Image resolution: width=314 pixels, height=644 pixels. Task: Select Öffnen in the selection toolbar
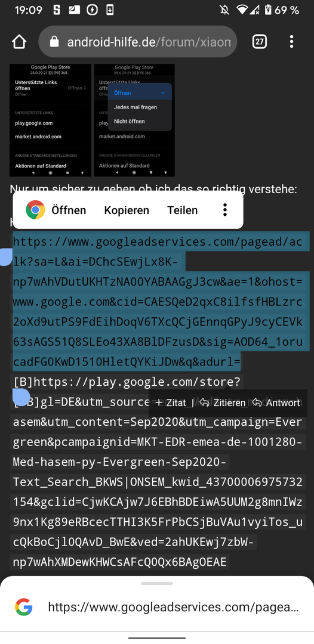coord(69,210)
